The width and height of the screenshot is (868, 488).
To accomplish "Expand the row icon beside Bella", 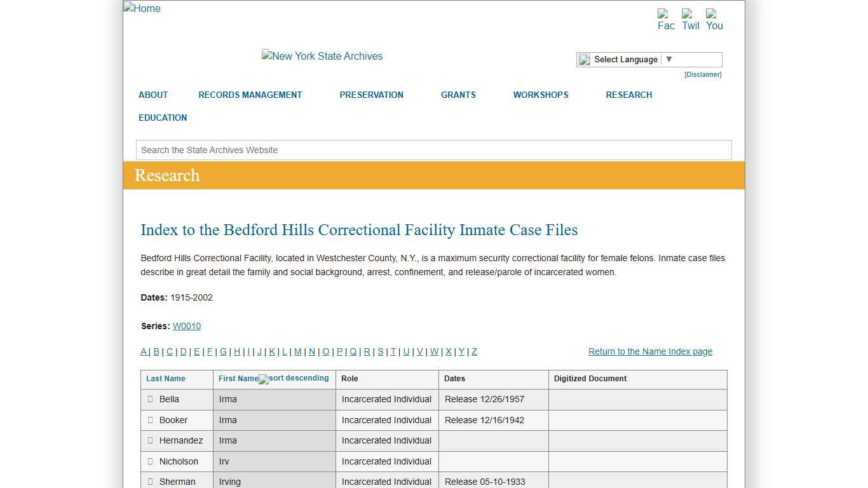I will click(151, 399).
